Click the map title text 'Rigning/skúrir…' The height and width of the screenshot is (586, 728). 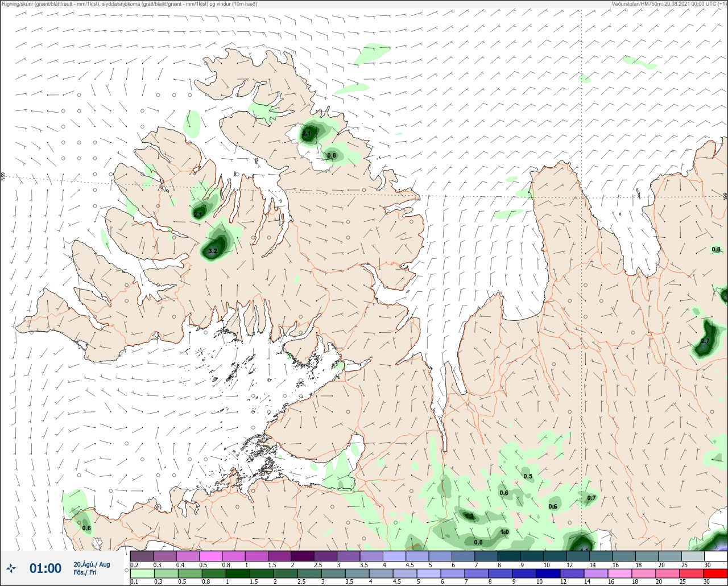(x=130, y=4)
